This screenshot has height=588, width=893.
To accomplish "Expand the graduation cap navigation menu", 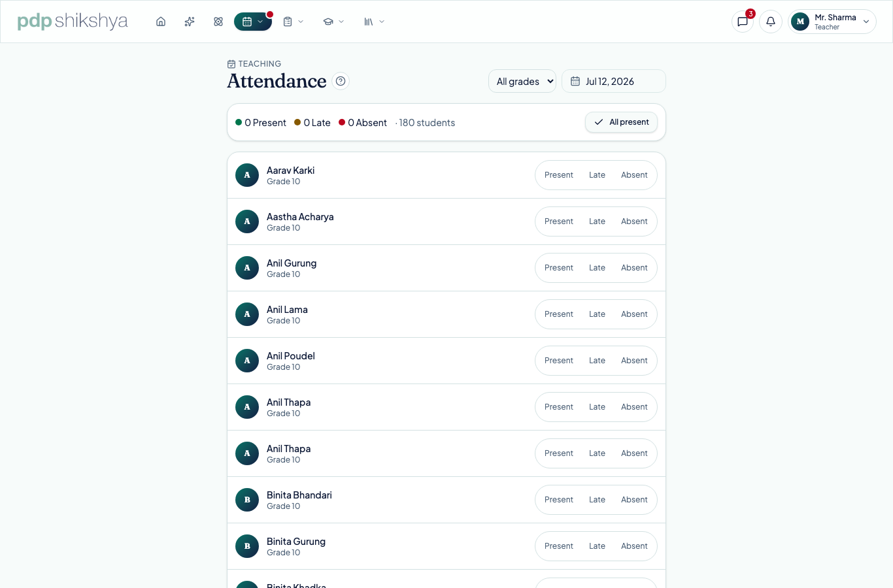I will 333,22.
